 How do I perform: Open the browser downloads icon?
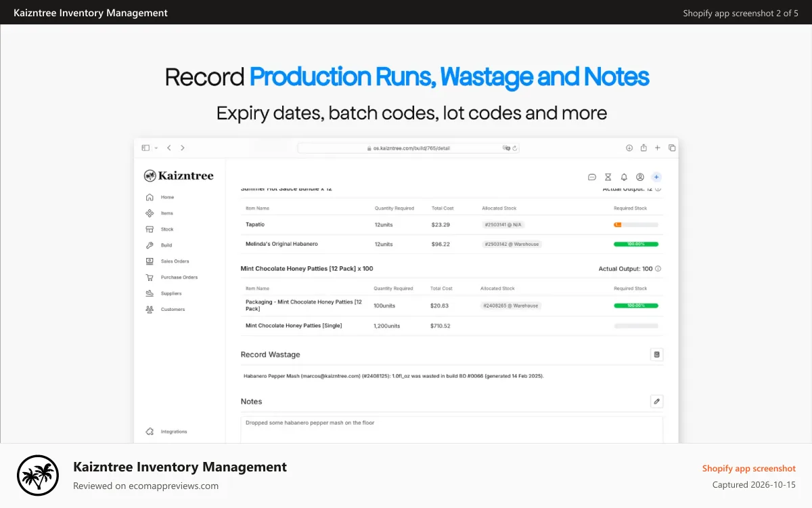click(x=629, y=148)
